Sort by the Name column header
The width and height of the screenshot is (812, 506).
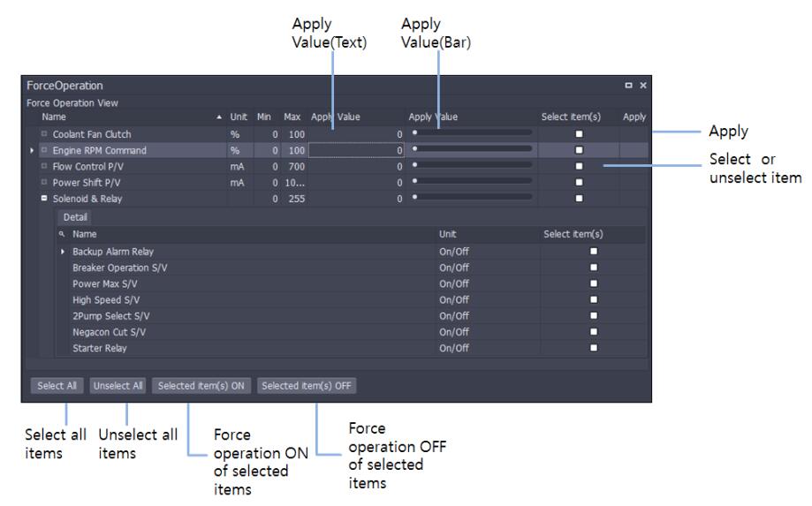click(x=132, y=117)
